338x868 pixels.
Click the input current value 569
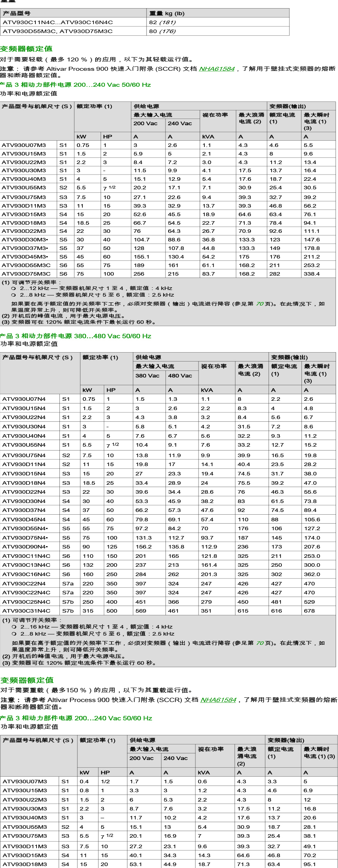coord(141,611)
